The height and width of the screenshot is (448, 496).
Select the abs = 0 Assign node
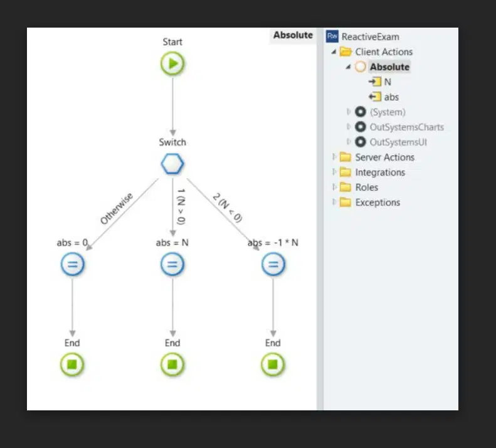pyautogui.click(x=73, y=264)
